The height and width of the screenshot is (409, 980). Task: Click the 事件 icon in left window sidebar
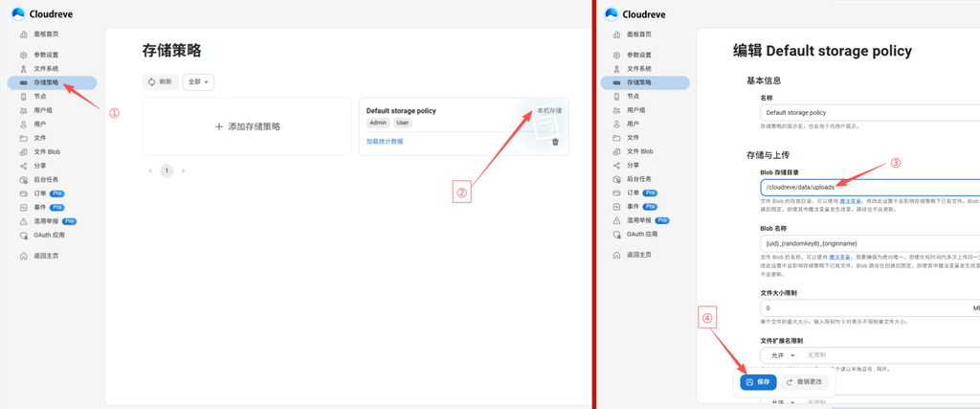pyautogui.click(x=24, y=207)
